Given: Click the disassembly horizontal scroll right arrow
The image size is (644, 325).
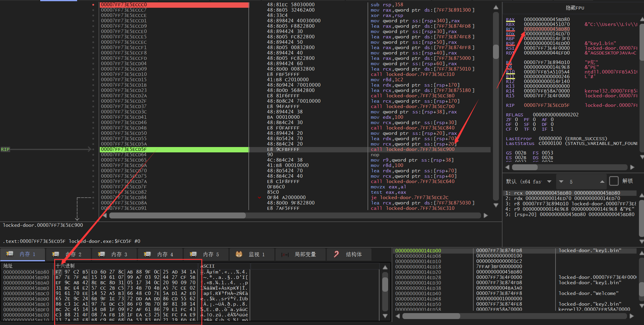Looking at the screenshot, I should coord(486,215).
